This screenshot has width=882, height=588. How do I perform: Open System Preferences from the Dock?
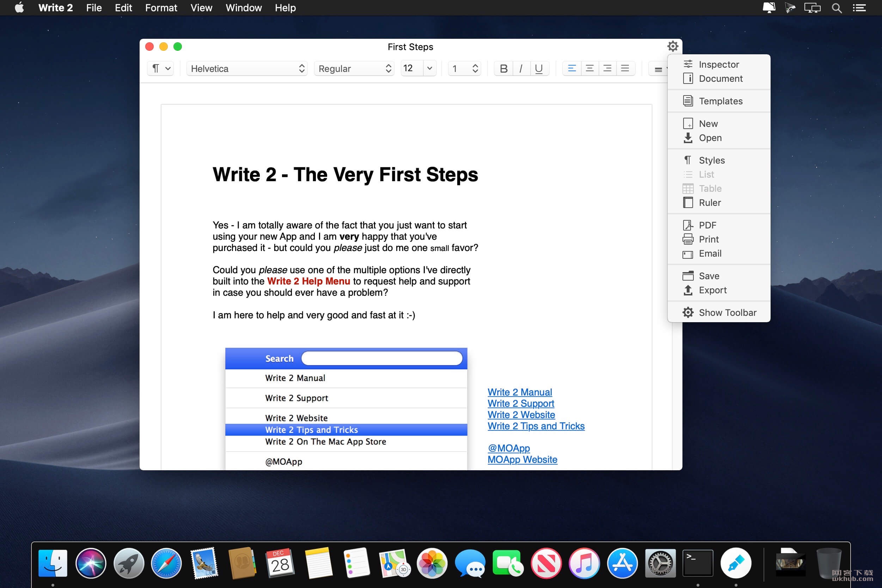[x=660, y=563]
